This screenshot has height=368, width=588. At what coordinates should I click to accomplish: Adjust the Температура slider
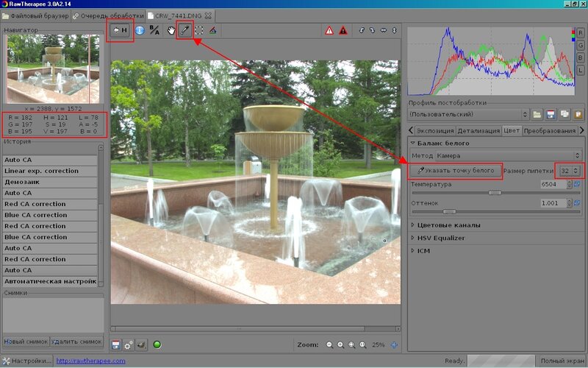pyautogui.click(x=495, y=193)
